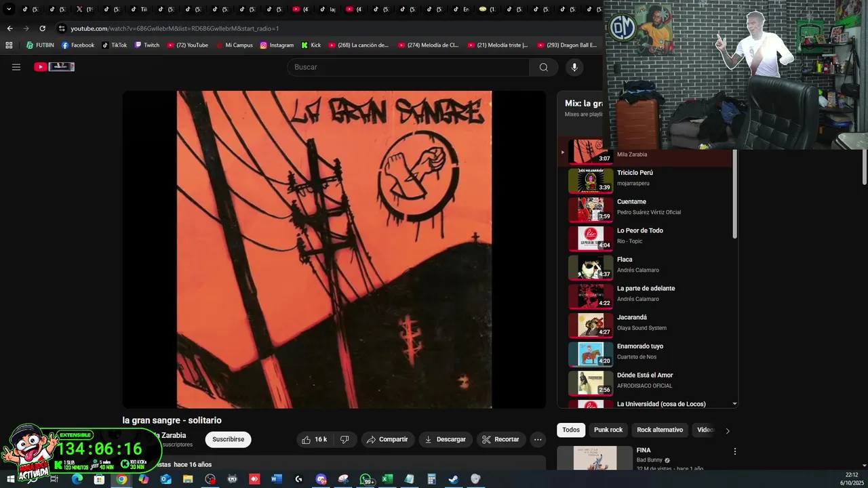
Task: Open Calculator from the taskbar
Action: [x=431, y=479]
